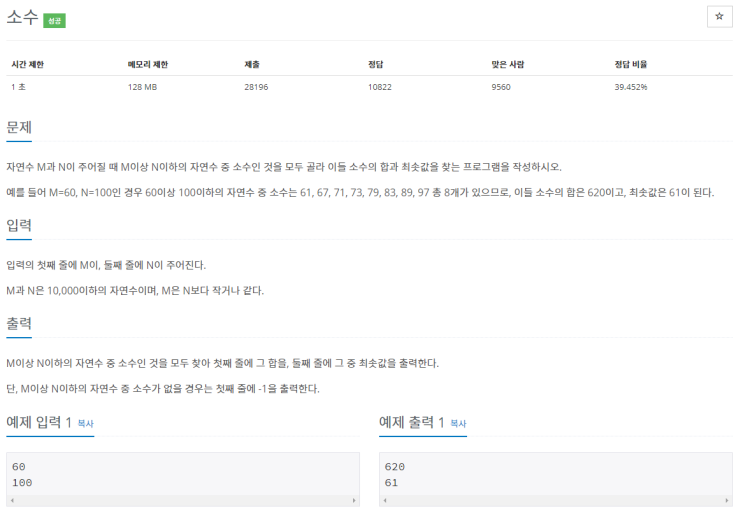Click the 예제 입력 1 heading
This screenshot has height=518, width=743.
point(39,422)
